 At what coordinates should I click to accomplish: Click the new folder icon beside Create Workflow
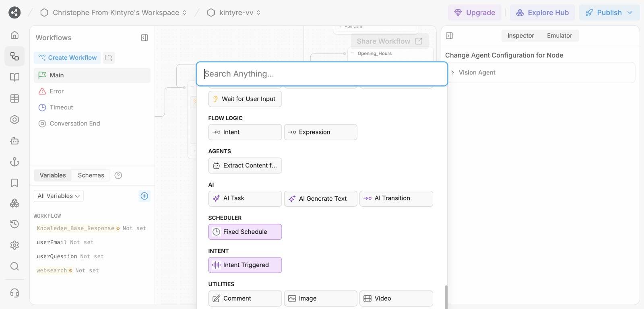point(109,58)
